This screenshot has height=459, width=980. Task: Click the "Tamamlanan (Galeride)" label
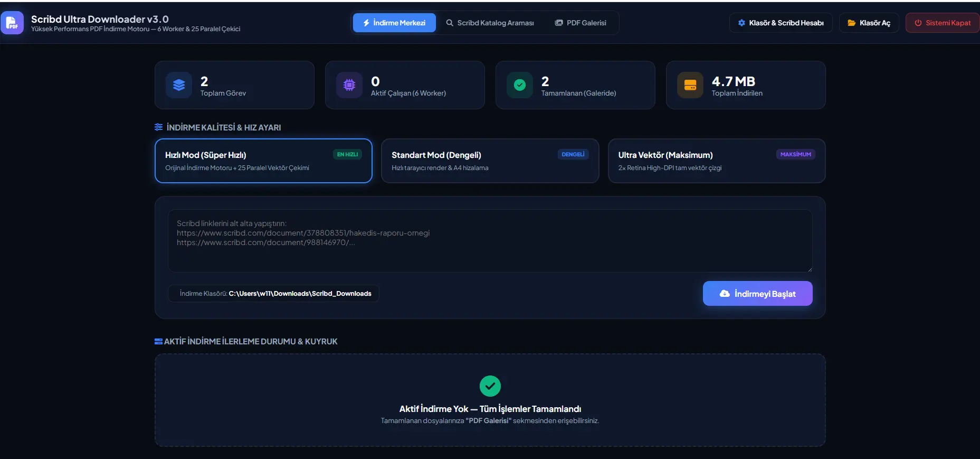[579, 93]
